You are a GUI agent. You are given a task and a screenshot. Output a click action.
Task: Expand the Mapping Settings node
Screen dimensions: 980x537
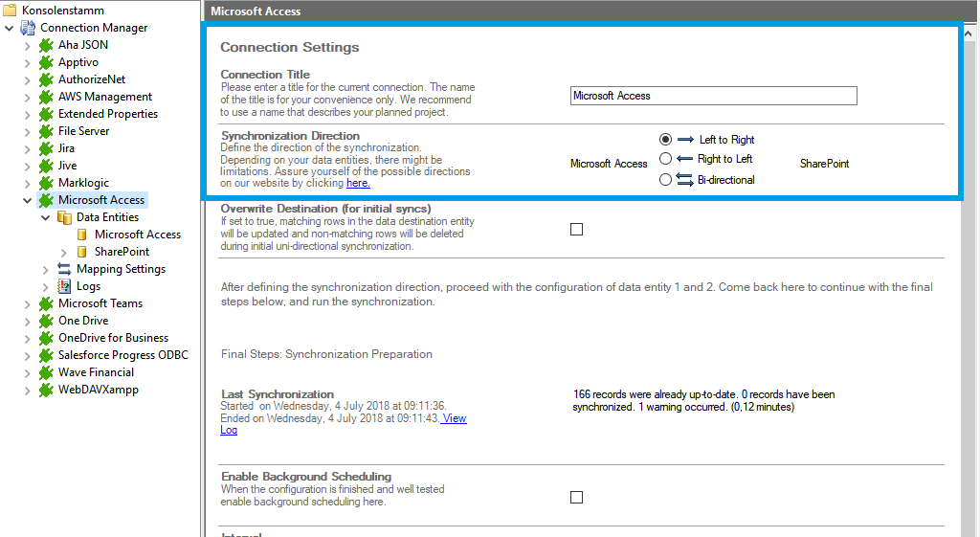45,270
